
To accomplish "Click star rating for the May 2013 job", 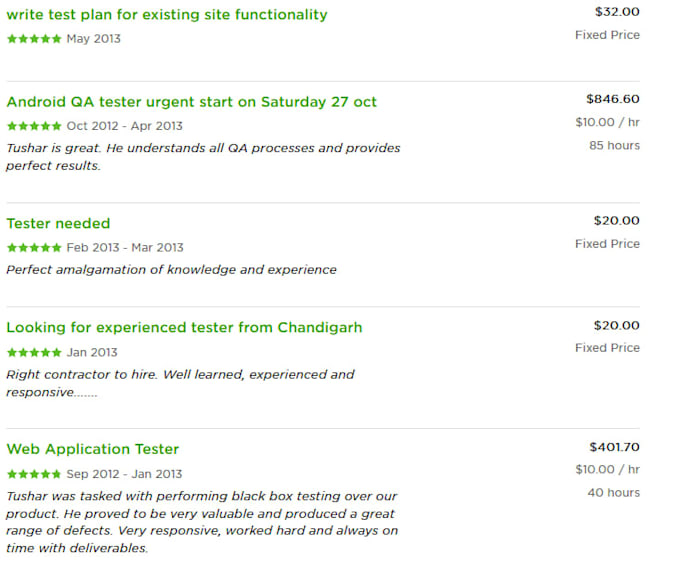I will click(33, 39).
